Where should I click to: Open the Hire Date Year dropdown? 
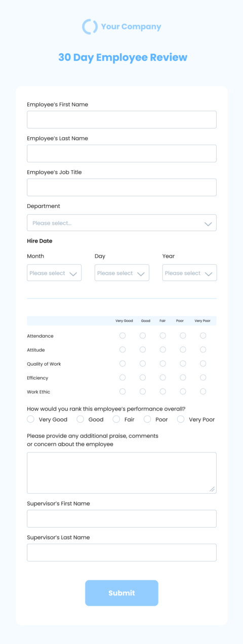[189, 273]
